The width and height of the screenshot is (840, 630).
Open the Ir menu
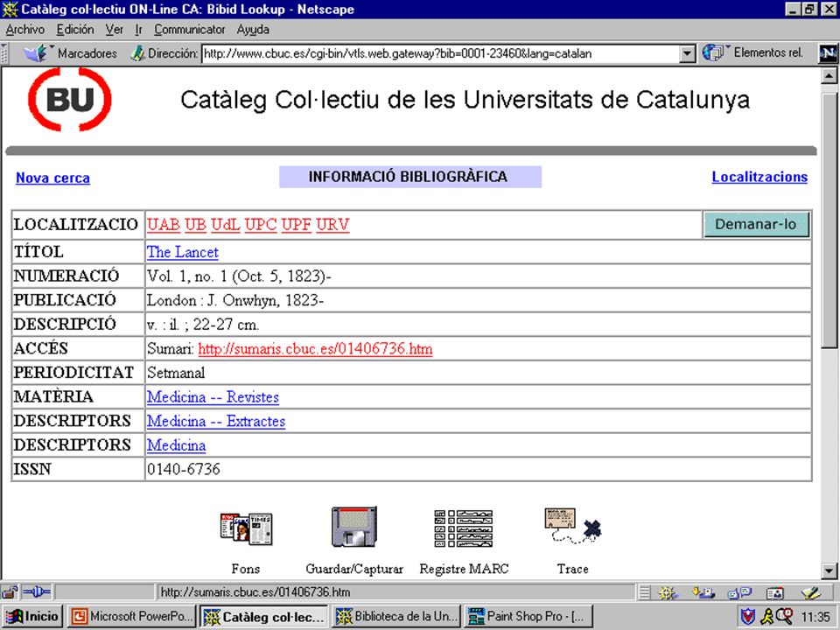pyautogui.click(x=139, y=30)
